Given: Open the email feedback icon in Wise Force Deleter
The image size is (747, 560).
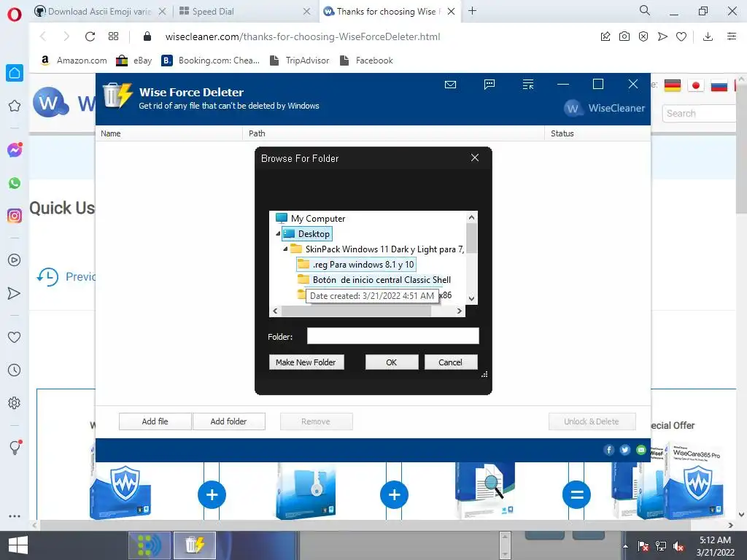Looking at the screenshot, I should click(450, 85).
